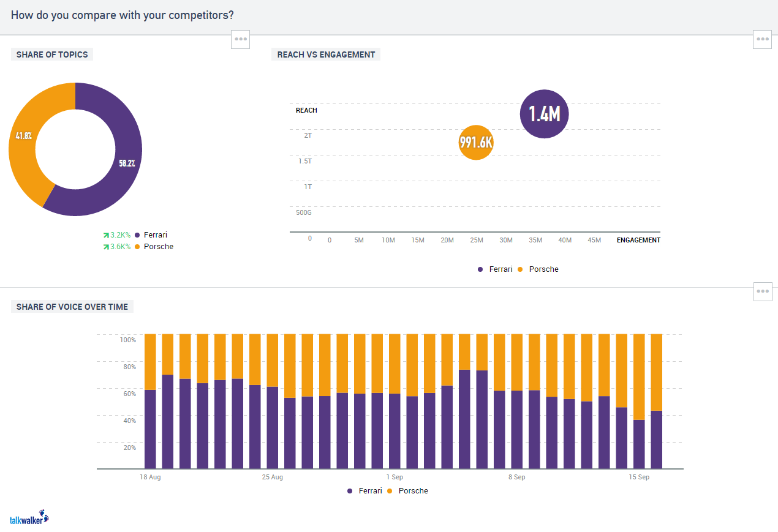Toggle Porsche in the Share of Voice legend
Image resolution: width=778 pixels, height=532 pixels.
[x=408, y=491]
